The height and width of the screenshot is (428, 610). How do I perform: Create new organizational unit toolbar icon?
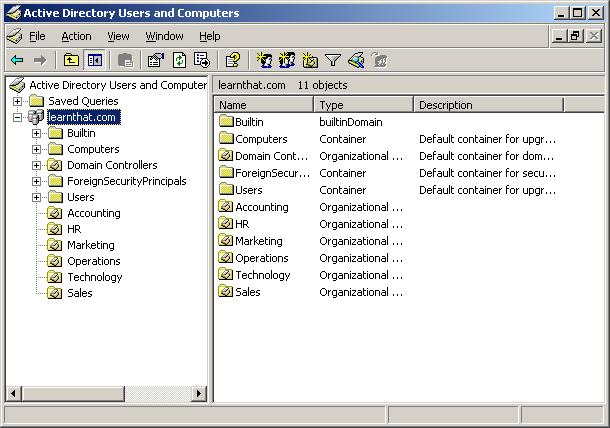(310, 60)
